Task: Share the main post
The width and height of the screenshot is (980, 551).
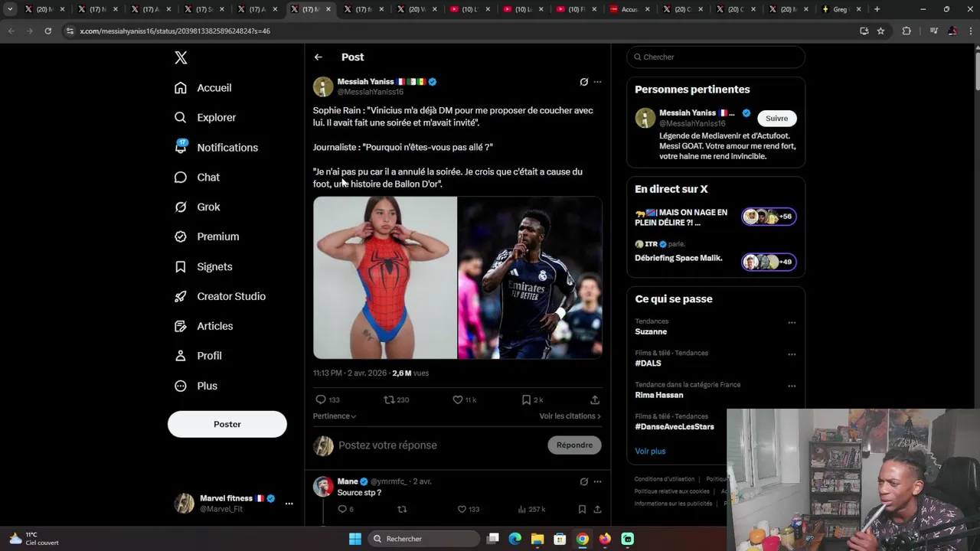Action: click(x=595, y=400)
